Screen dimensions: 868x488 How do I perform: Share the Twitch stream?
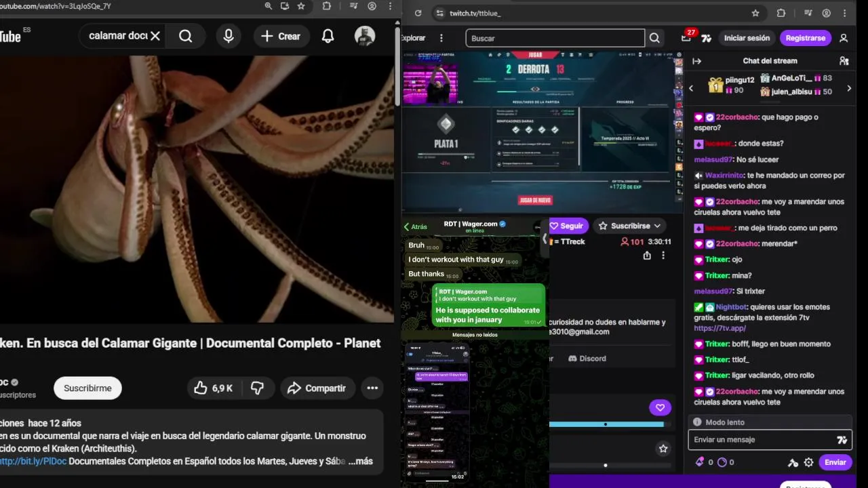point(647,256)
